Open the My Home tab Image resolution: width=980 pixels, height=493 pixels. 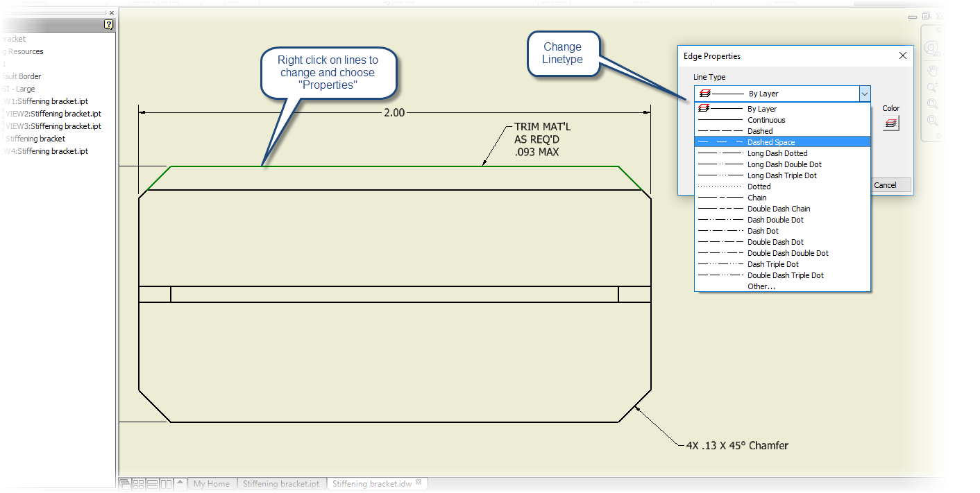pyautogui.click(x=212, y=483)
